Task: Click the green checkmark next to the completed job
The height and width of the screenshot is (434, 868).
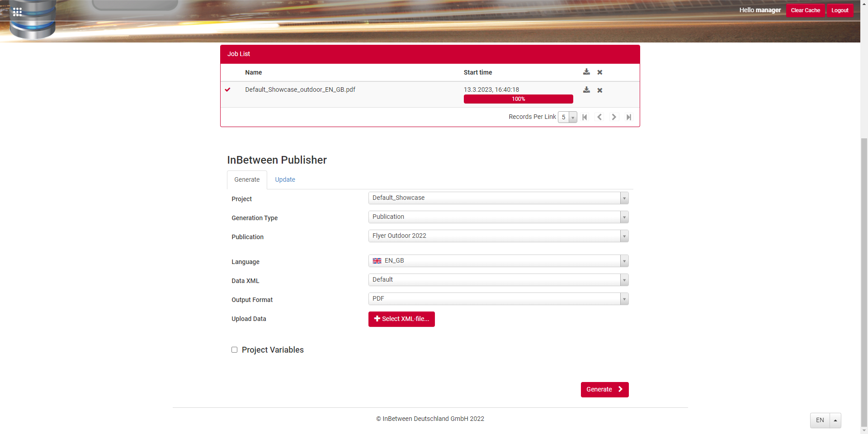Action: pyautogui.click(x=228, y=89)
